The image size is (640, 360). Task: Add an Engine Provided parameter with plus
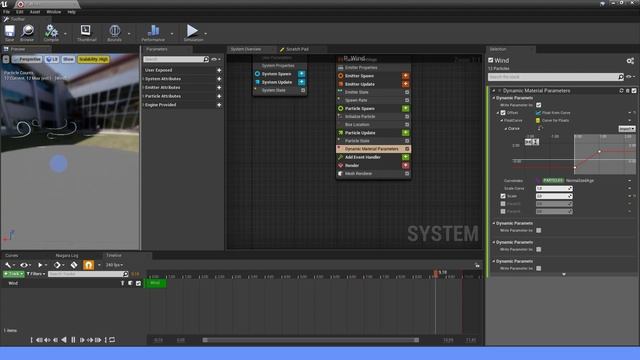coord(219,105)
